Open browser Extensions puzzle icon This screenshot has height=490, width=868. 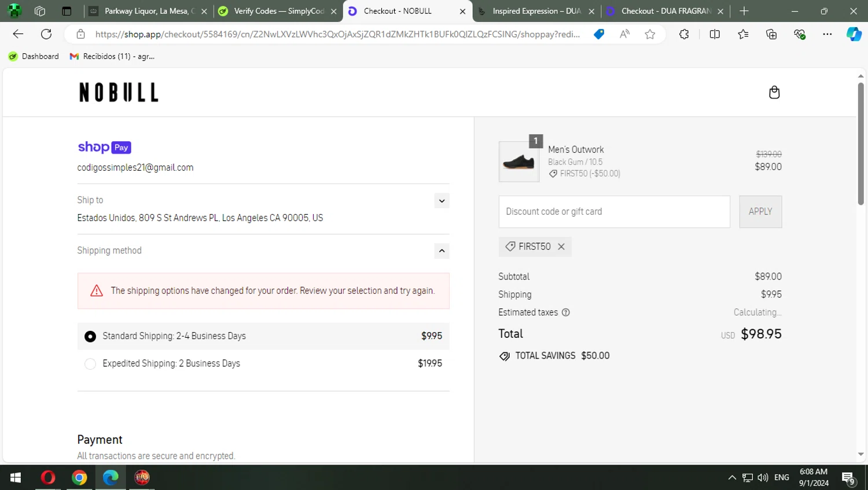coord(684,34)
